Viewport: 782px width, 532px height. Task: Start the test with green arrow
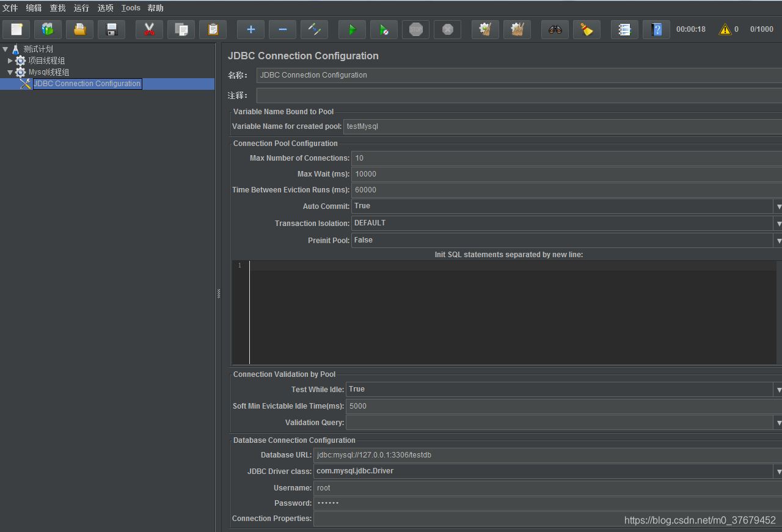coord(352,29)
